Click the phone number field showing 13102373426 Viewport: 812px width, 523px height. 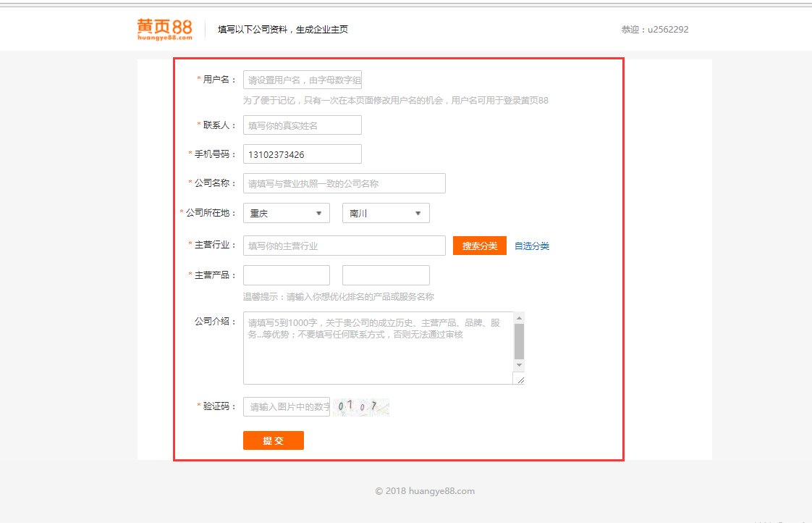tap(302, 154)
